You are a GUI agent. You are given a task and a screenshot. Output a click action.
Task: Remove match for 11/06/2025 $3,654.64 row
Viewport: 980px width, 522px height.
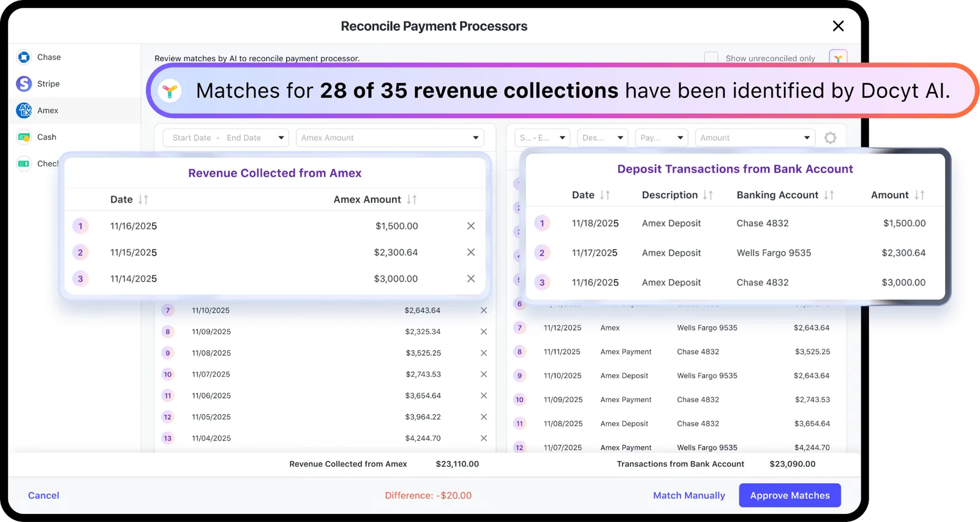(484, 396)
